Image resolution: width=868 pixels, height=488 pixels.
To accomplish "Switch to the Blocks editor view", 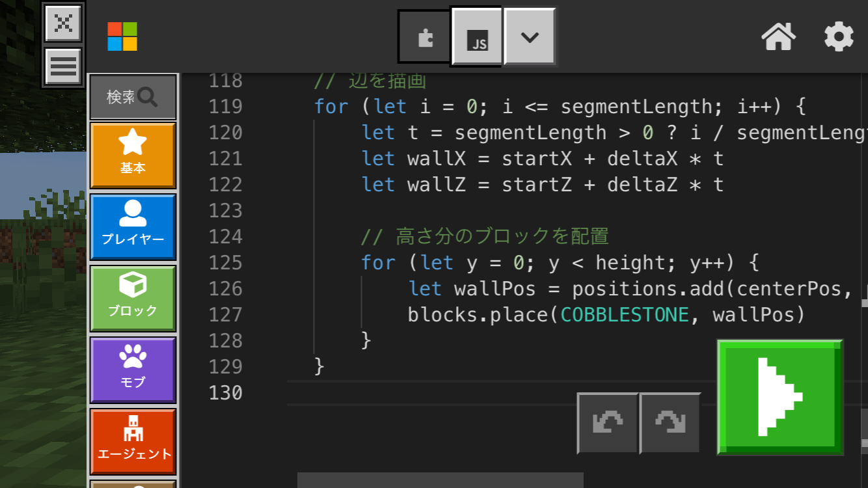I will (x=425, y=37).
